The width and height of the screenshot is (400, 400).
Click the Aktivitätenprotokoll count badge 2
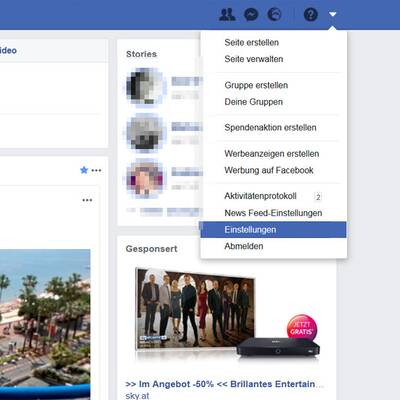[x=318, y=197]
